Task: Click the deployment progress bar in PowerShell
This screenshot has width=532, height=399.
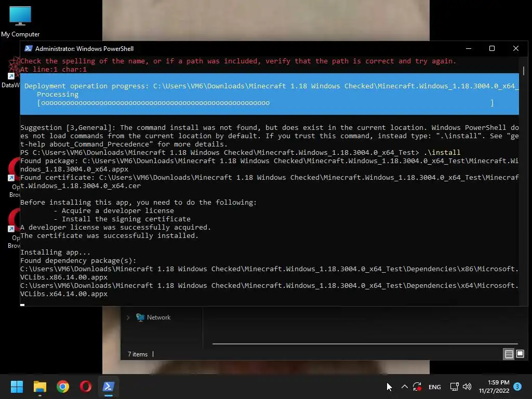Action: [265, 103]
